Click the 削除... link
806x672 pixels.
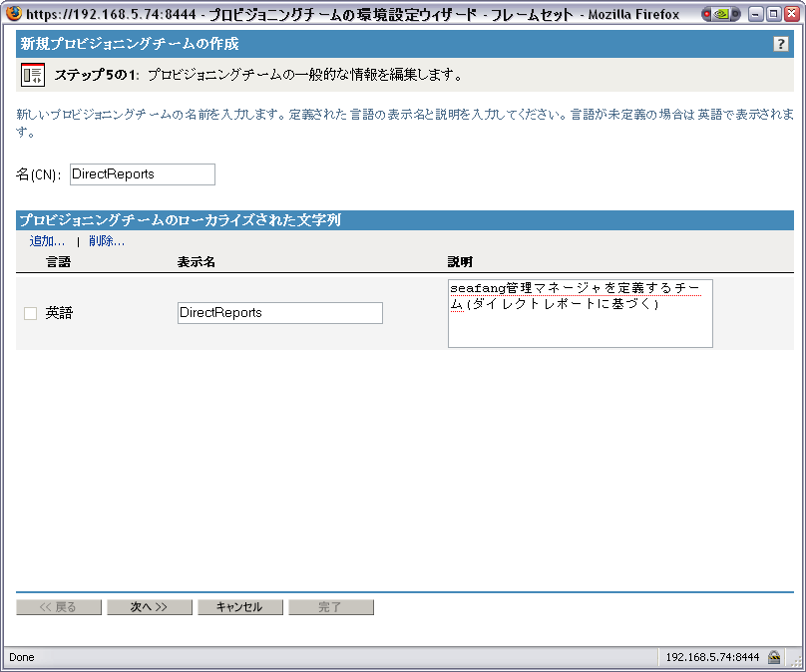[107, 241]
